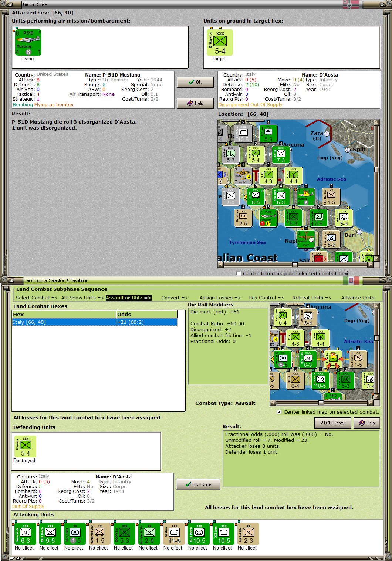
Task: Click the Ground Strike map scroll-up arrow
Action: 376,122
